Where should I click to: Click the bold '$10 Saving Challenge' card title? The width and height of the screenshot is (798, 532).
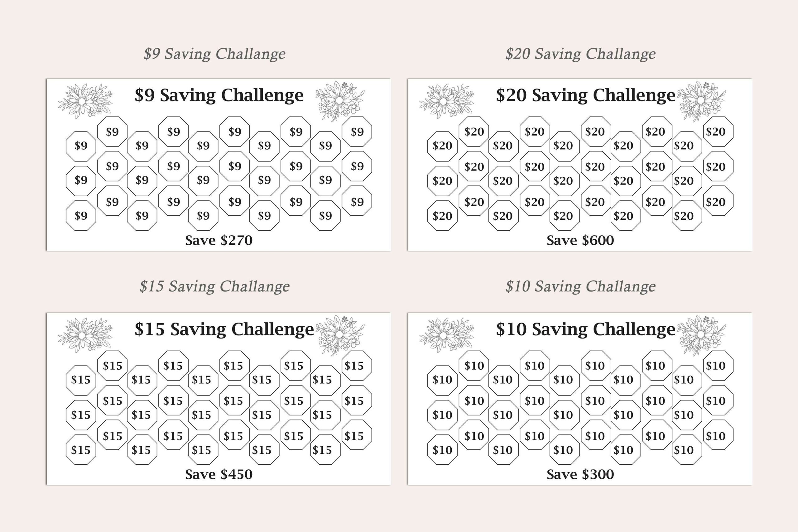[x=585, y=329]
